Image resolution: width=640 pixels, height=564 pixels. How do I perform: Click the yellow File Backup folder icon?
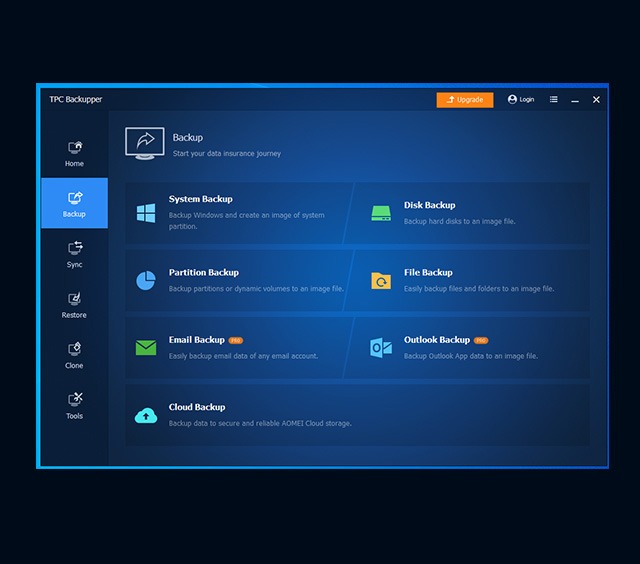tap(381, 281)
